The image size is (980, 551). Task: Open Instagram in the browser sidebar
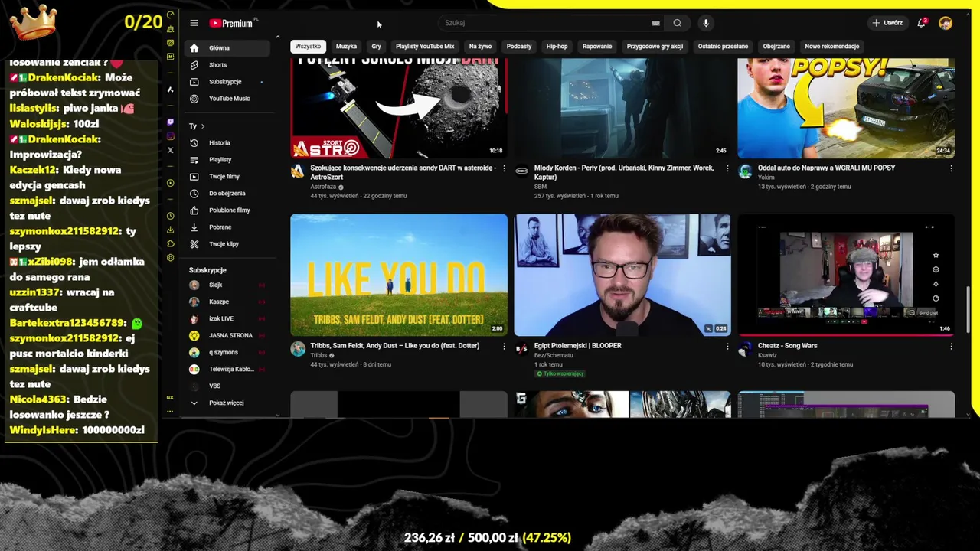(170, 136)
